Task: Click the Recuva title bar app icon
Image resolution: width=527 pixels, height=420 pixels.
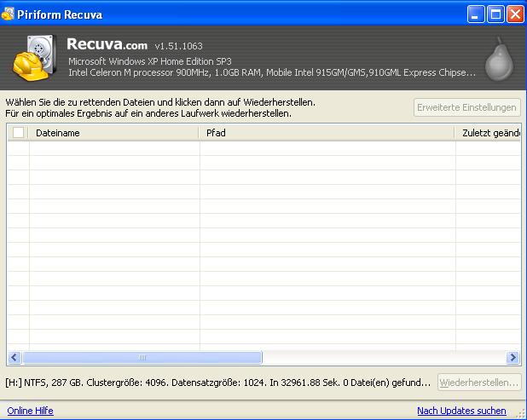Action: (8, 14)
